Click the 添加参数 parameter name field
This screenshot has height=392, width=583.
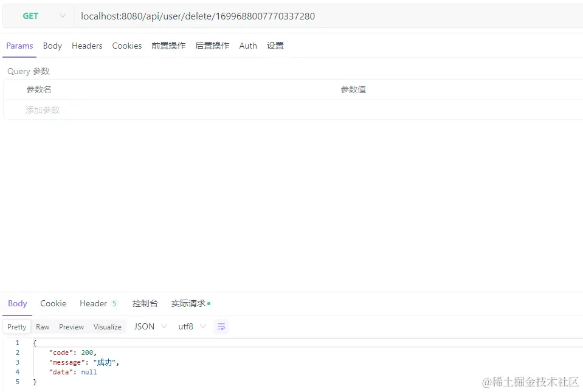point(43,110)
